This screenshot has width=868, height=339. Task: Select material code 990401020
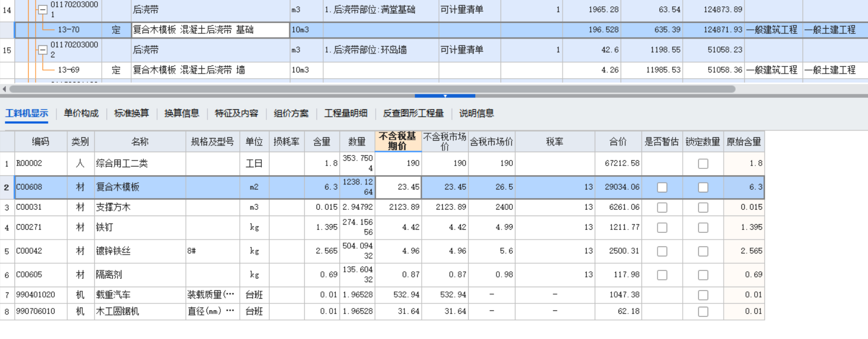(41, 295)
